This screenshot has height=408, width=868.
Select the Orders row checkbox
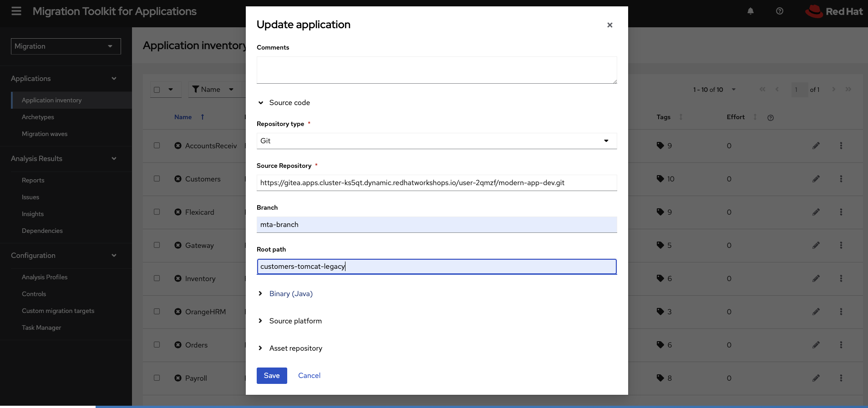point(157,345)
